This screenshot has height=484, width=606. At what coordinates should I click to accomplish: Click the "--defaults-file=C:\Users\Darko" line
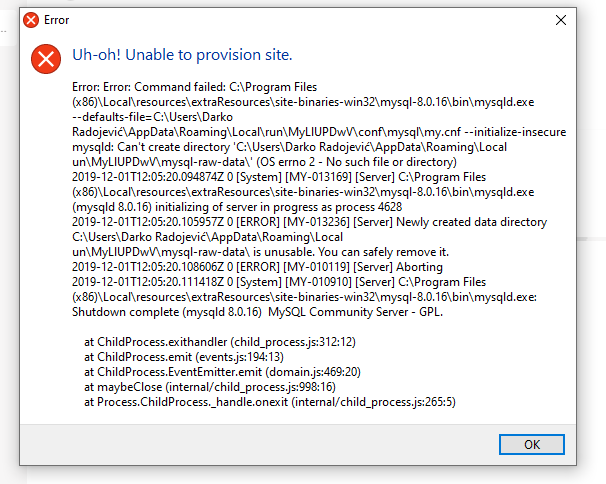[152, 117]
